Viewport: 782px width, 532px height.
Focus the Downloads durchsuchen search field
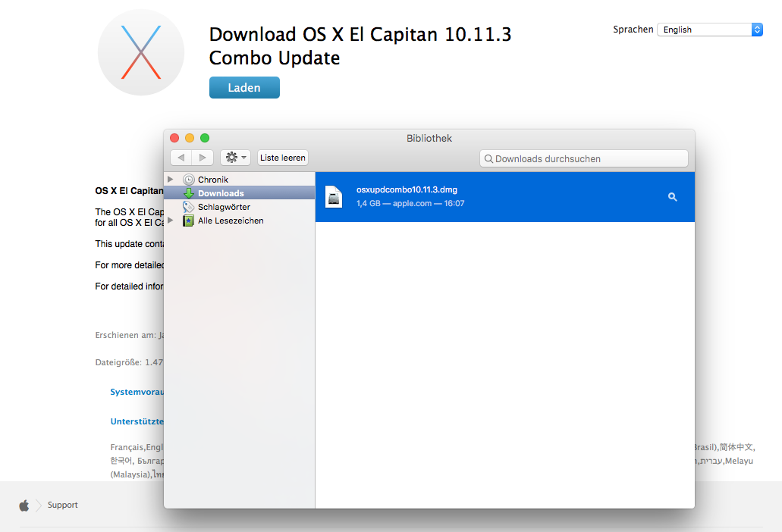pyautogui.click(x=584, y=158)
